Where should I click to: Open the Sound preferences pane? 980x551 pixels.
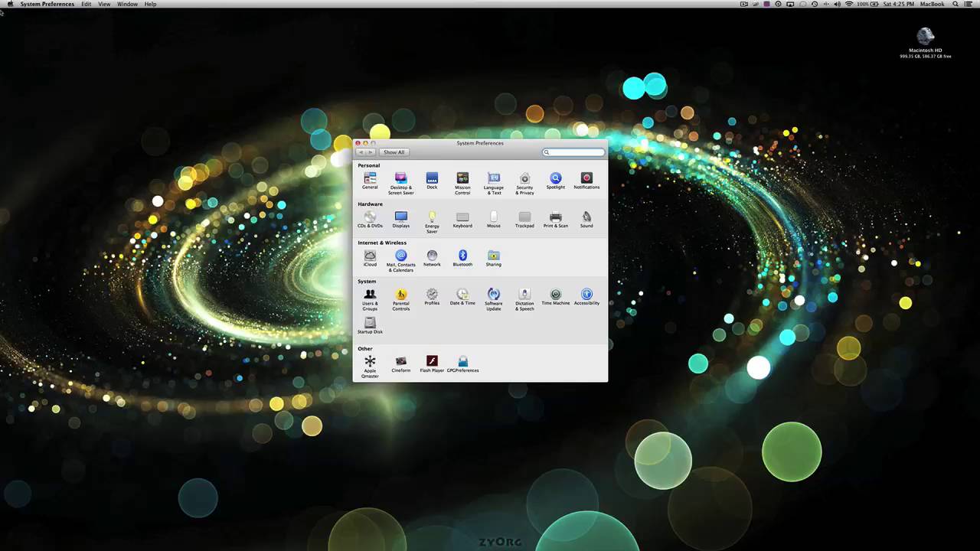point(586,220)
